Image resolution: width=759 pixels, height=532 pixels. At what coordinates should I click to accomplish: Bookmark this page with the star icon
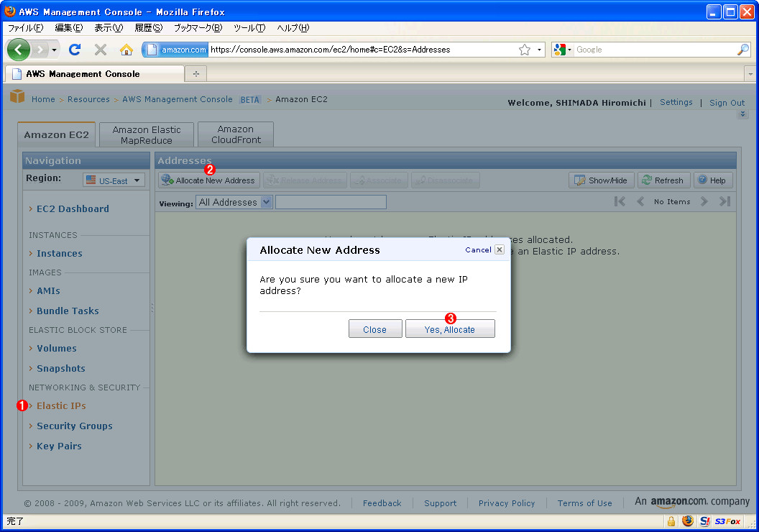coord(525,50)
